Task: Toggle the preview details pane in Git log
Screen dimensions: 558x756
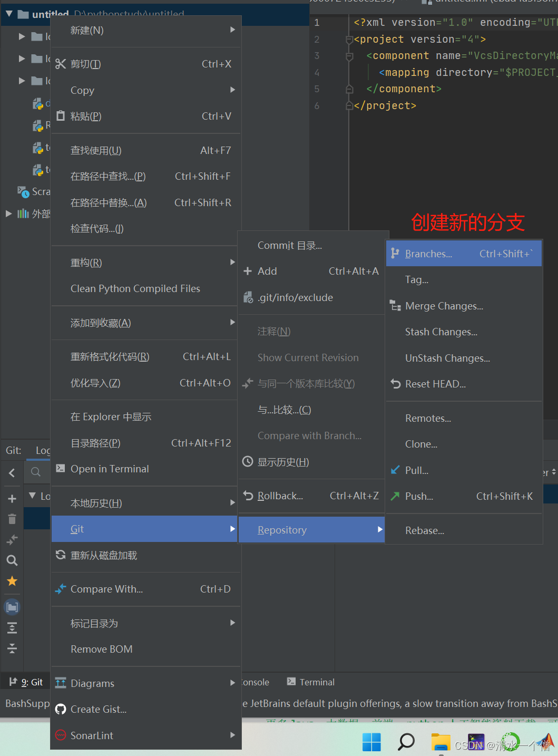Action: tap(12, 606)
